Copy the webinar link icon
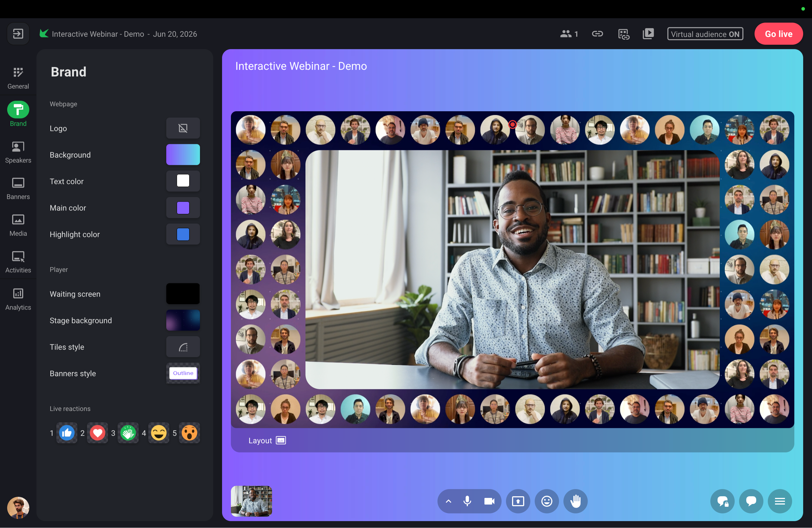This screenshot has height=528, width=812. point(597,34)
